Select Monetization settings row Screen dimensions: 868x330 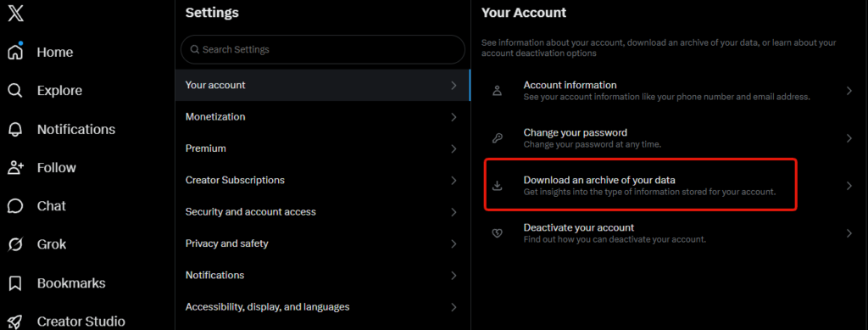323,117
